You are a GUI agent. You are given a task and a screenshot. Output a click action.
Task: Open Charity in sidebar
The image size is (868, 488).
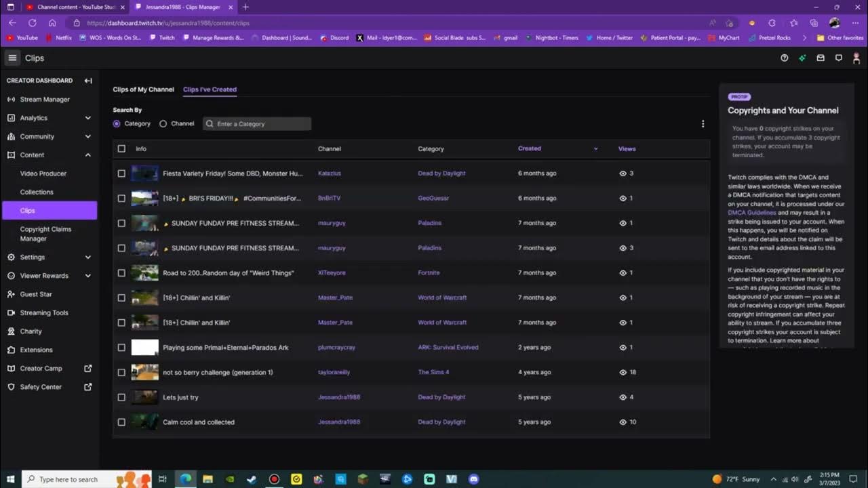coord(31,331)
